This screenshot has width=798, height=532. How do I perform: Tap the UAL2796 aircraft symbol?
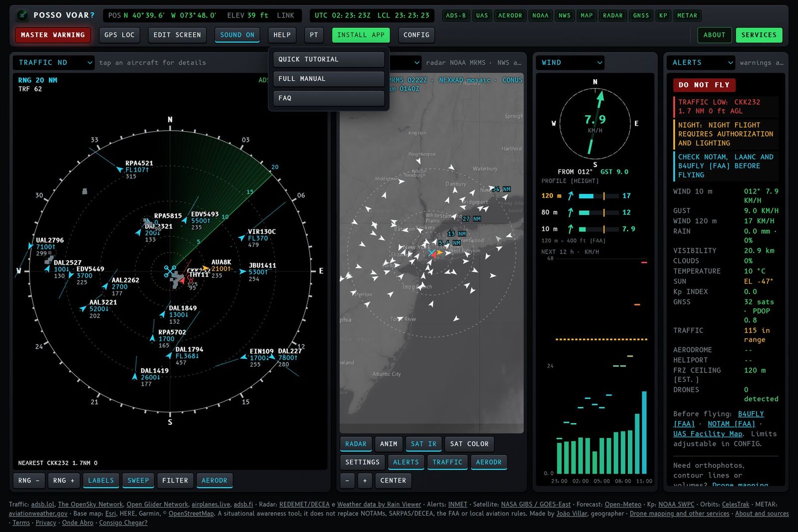tap(30, 246)
